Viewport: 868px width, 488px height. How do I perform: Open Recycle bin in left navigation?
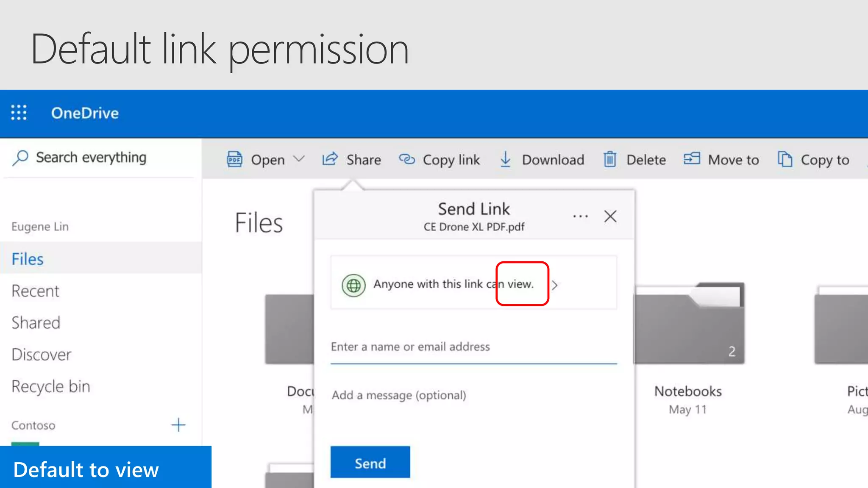(x=51, y=387)
